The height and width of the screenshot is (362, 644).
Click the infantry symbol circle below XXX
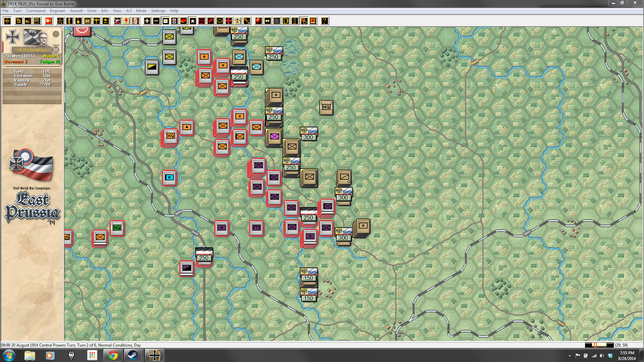[x=56, y=50]
